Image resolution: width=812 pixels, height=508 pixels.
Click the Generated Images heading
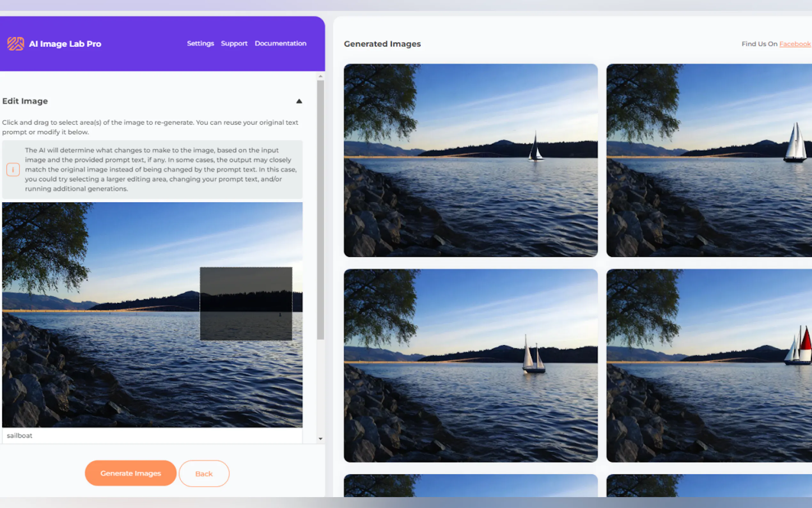click(x=382, y=44)
